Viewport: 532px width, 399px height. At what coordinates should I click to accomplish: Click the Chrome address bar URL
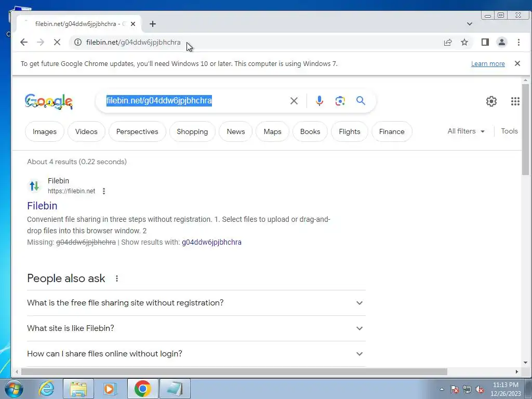tap(134, 42)
